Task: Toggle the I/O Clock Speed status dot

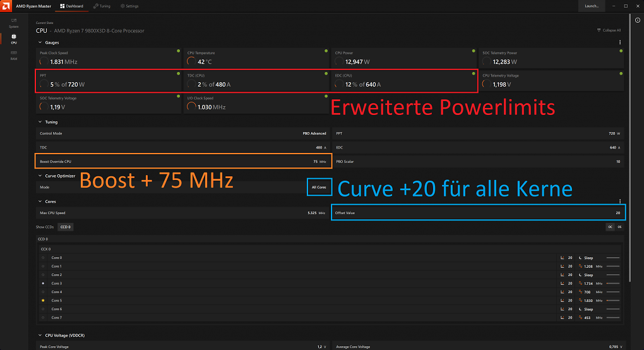Action: 326,96
